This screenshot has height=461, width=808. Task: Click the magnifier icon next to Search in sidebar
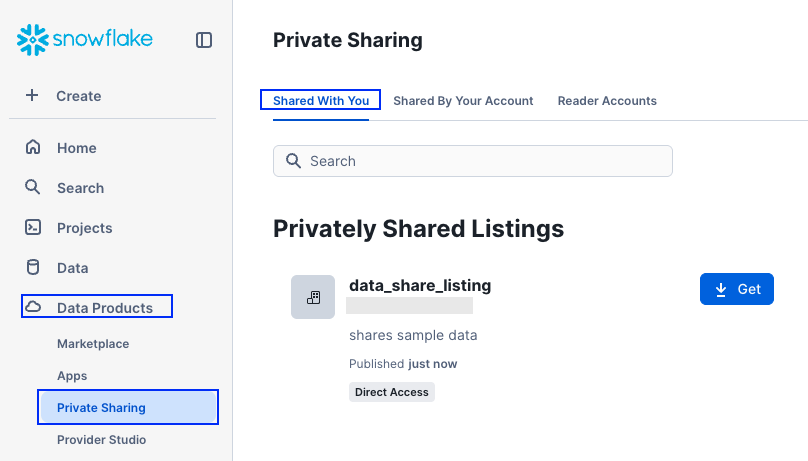[32, 187]
